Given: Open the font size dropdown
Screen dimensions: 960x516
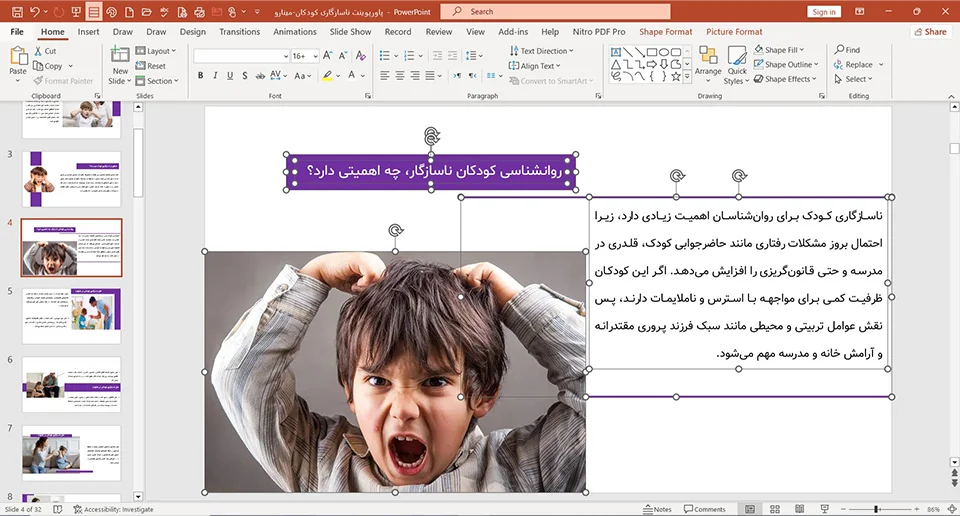Looking at the screenshot, I should click(315, 56).
